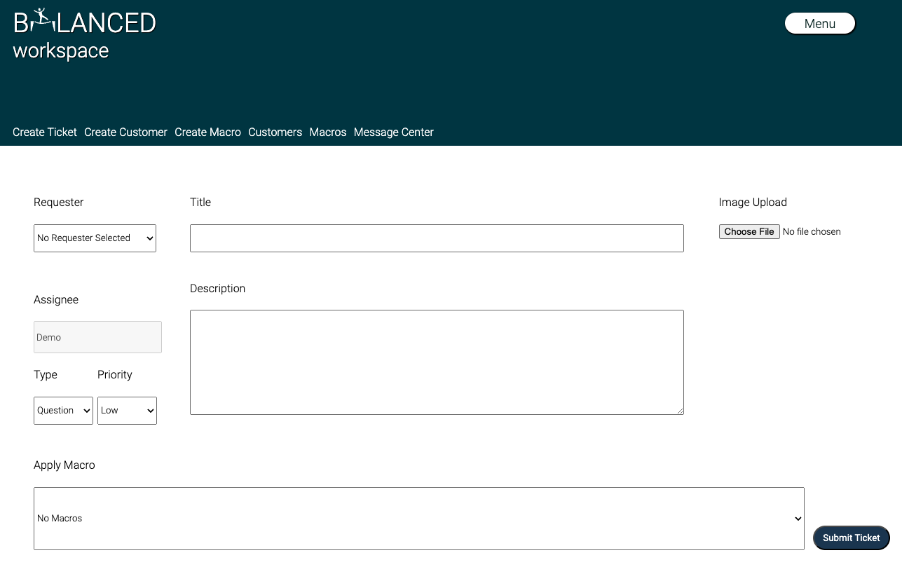This screenshot has width=902, height=588.
Task: Click the 'Description' label
Action: tap(217, 289)
